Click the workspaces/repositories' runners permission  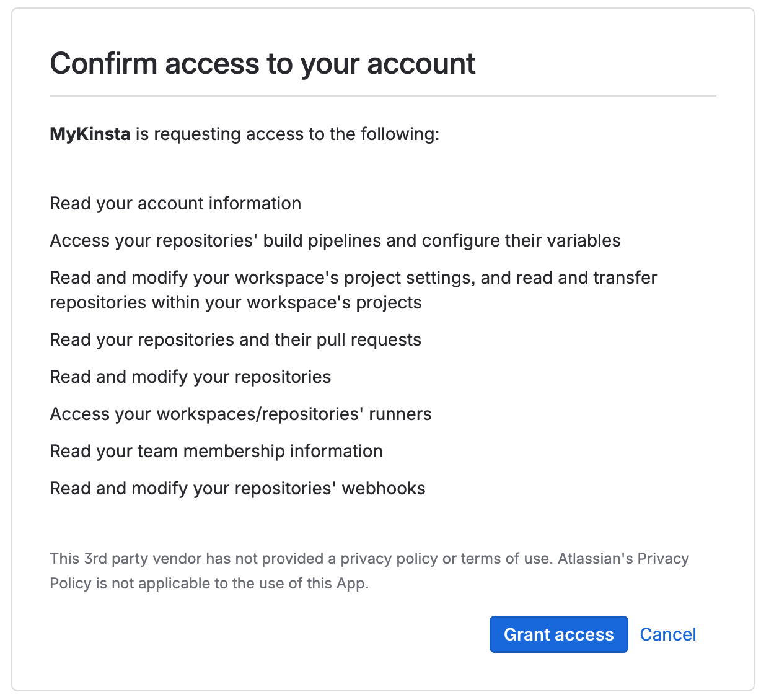(240, 414)
